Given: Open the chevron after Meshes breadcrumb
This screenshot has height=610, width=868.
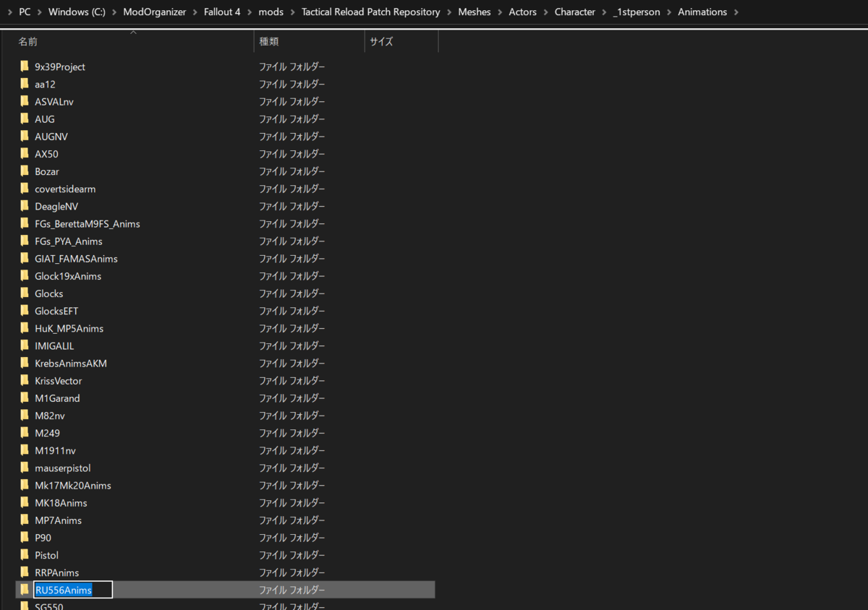Looking at the screenshot, I should (500, 12).
